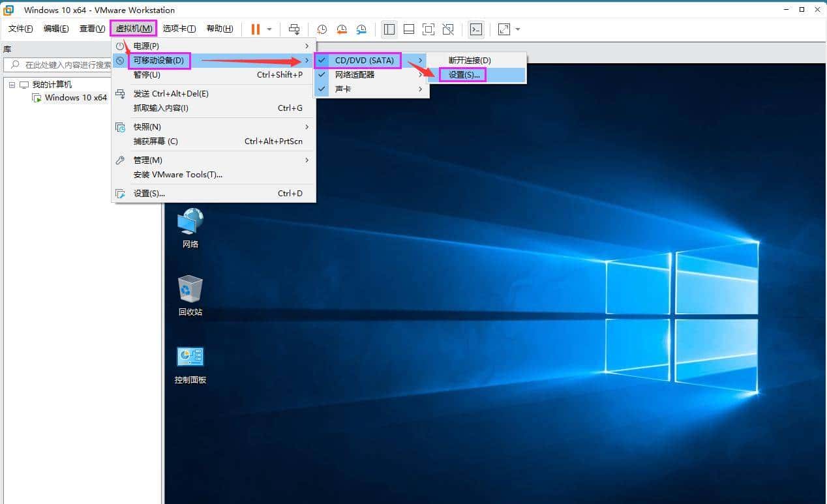The image size is (827, 504).
Task: Click the Unity mode icon
Action: [448, 29]
